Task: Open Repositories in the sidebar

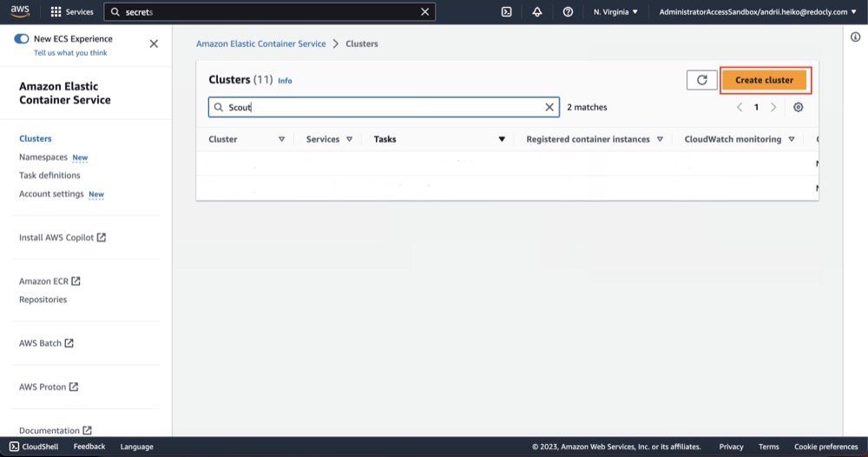Action: (x=43, y=299)
